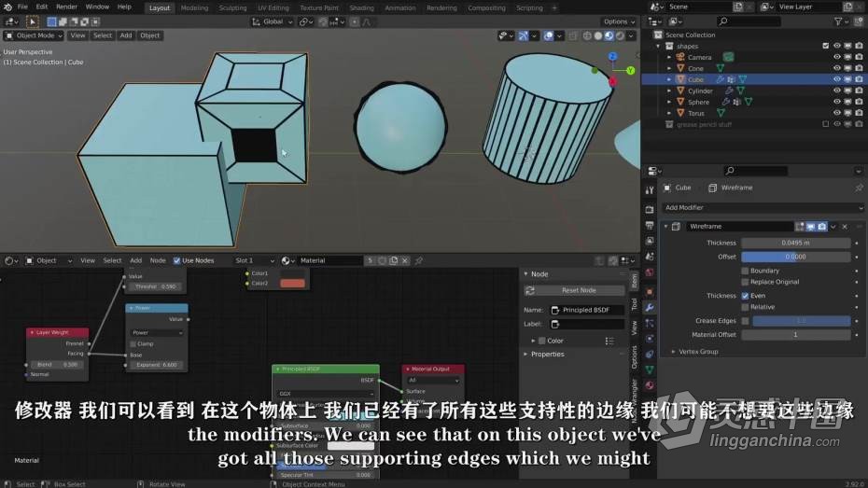Enable the Crease Edges checkbox

(x=745, y=321)
